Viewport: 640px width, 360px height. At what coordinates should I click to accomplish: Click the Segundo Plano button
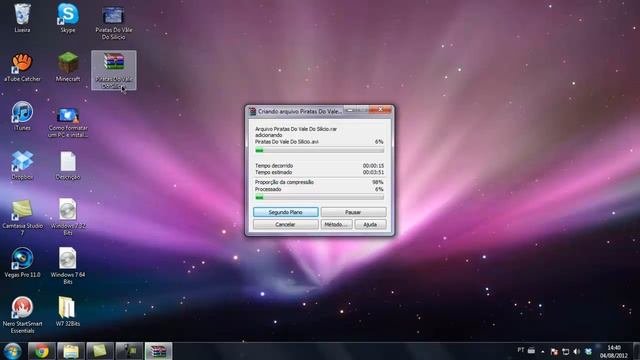coord(285,212)
